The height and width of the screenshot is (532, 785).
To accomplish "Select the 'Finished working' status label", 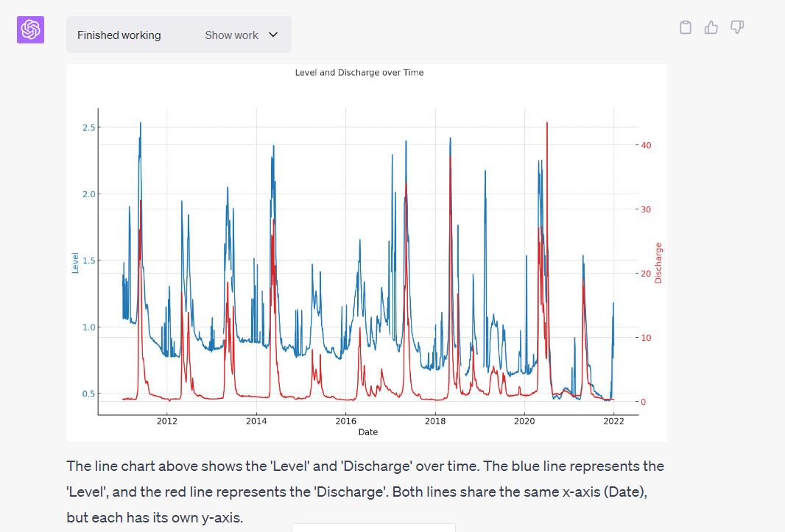I will pyautogui.click(x=119, y=35).
